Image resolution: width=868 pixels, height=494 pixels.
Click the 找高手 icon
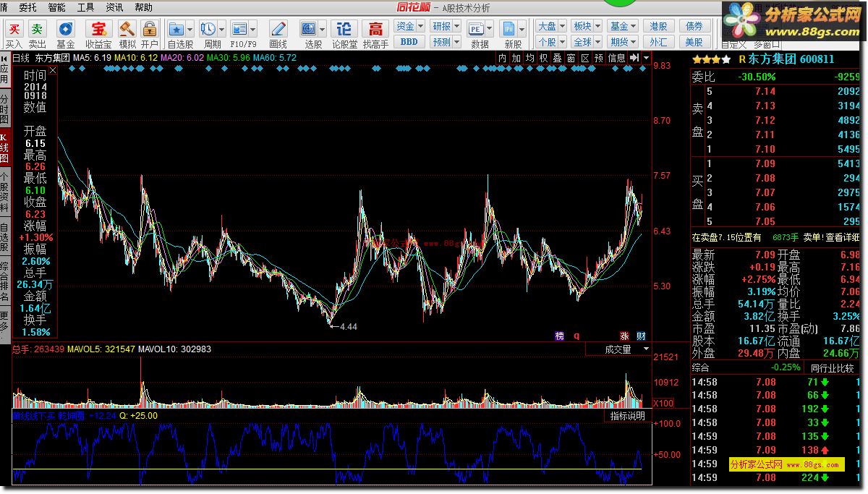click(x=375, y=29)
